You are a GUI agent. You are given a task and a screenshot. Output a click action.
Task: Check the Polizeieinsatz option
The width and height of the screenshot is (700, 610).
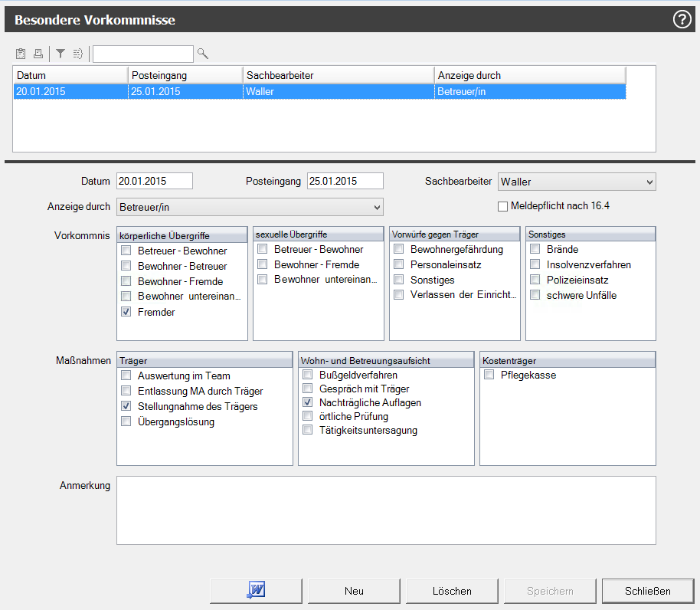coord(535,280)
